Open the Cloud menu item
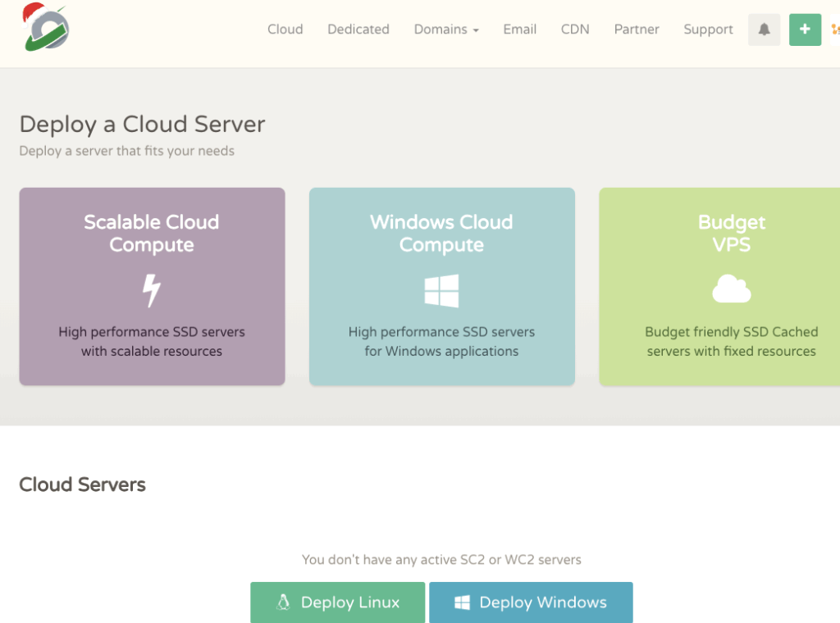840x623 pixels. (285, 30)
